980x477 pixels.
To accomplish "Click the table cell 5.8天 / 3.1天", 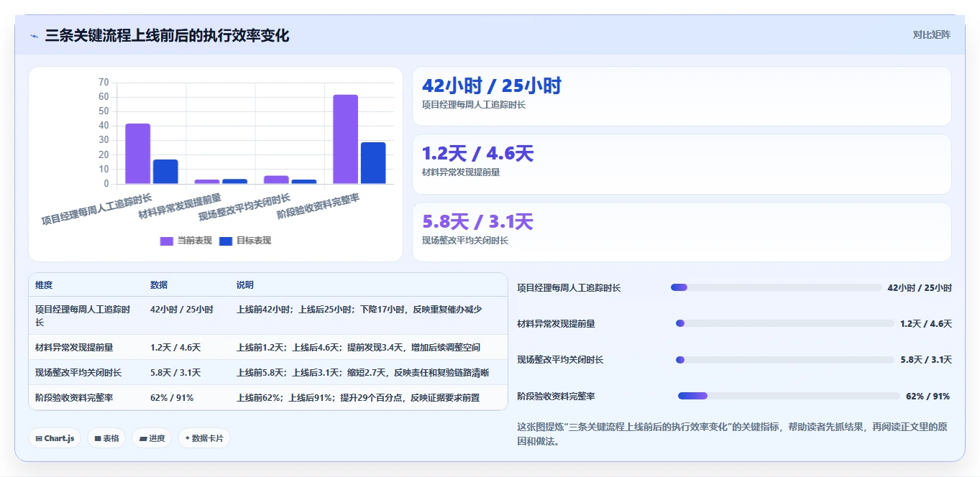I will pos(175,373).
